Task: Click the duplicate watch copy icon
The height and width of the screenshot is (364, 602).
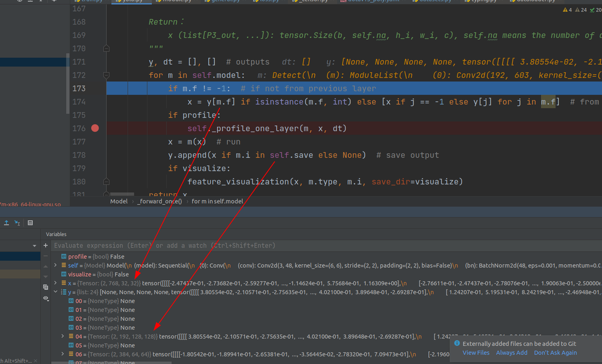Action: 46,287
